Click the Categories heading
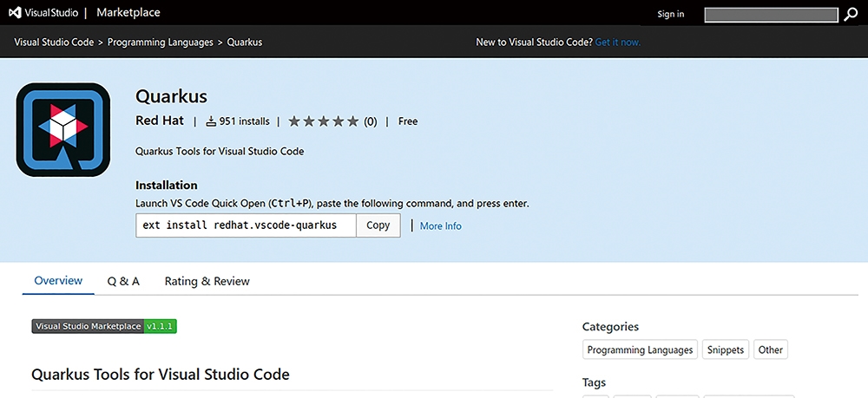The image size is (868, 398). (610, 327)
